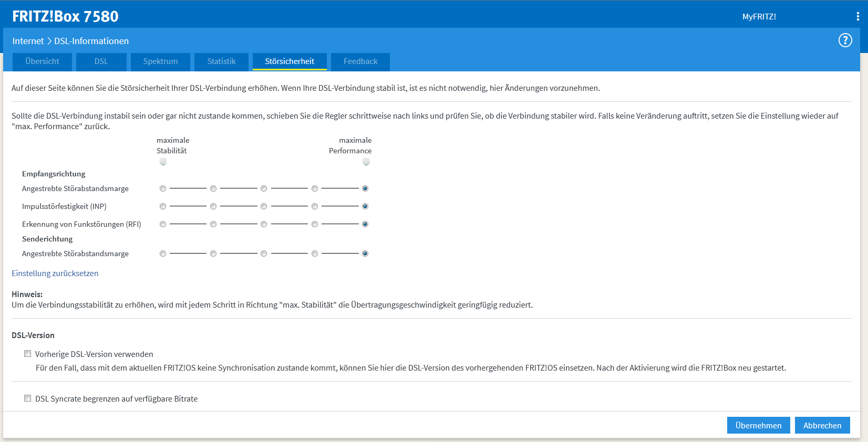Open the Feedback tab
The width and height of the screenshot is (868, 442).
coord(360,61)
